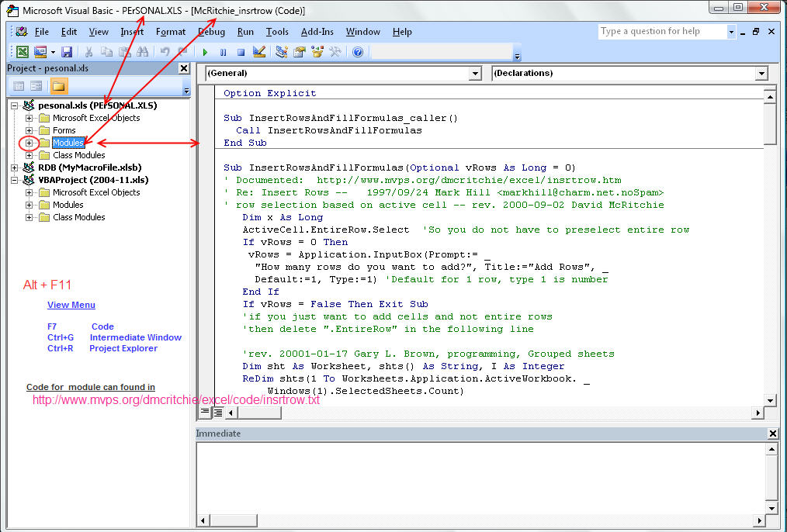Click the Save toolbar icon
Screen dimensions: 787x532
pyautogui.click(x=67, y=52)
